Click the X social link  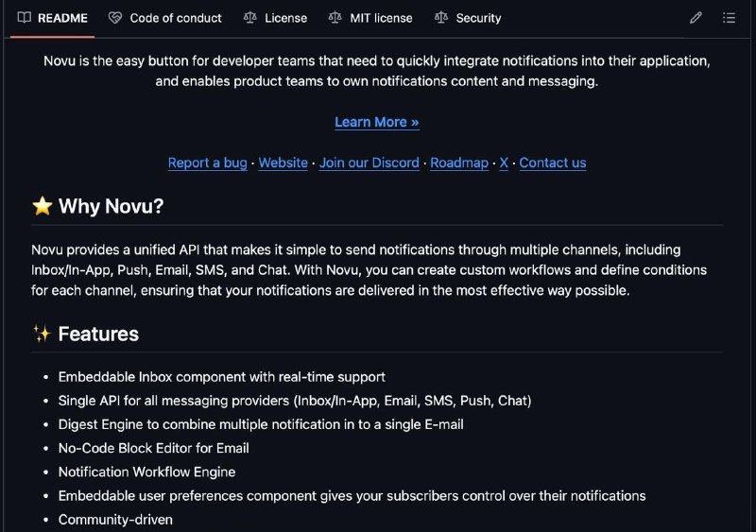[504, 163]
